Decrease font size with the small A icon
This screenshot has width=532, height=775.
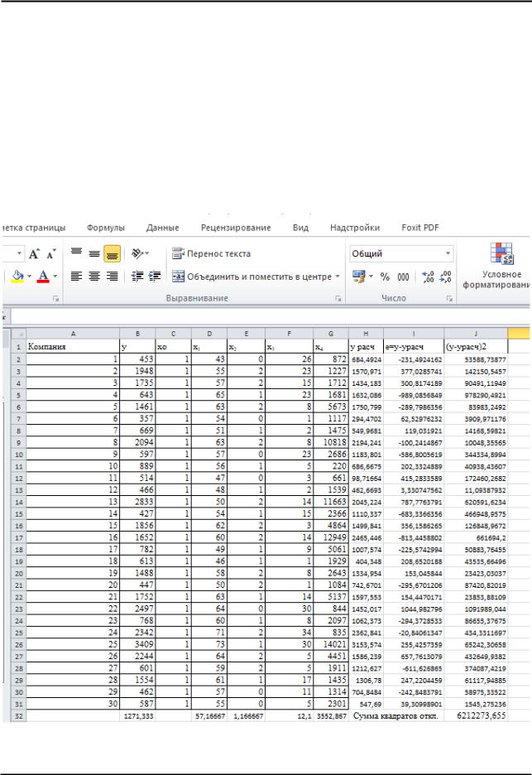tap(50, 254)
